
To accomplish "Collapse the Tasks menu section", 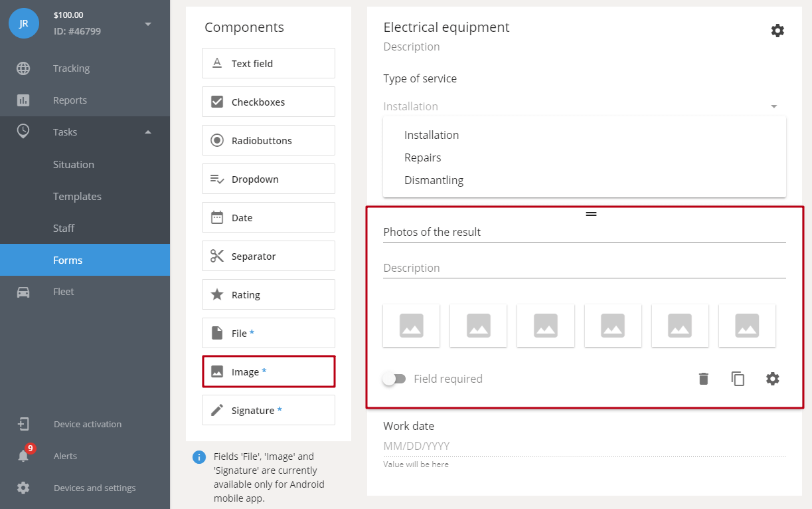I will coord(148,132).
